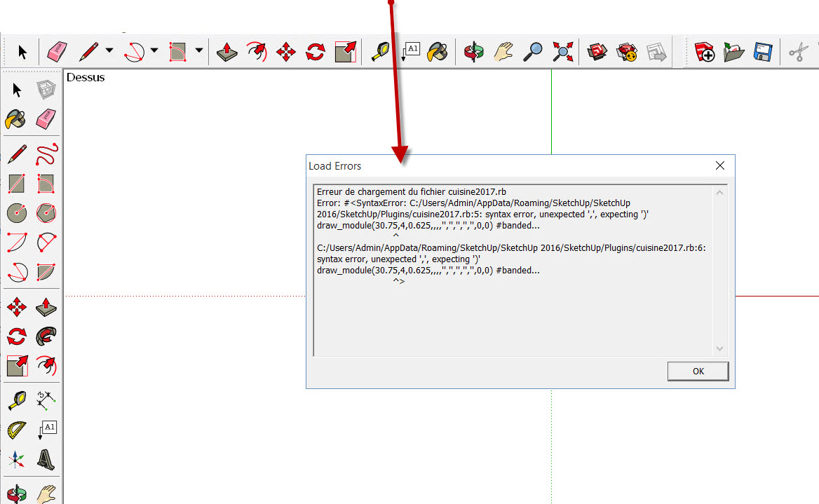The height and width of the screenshot is (504, 819).
Task: Select the Zoom magnifier tool
Action: coord(534,52)
